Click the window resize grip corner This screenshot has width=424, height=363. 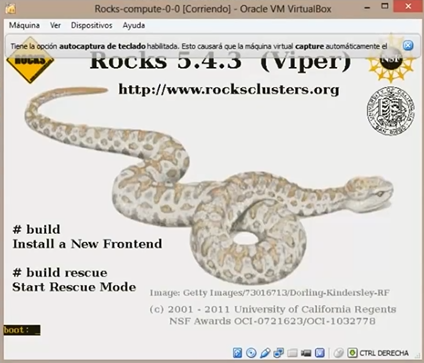(419, 358)
